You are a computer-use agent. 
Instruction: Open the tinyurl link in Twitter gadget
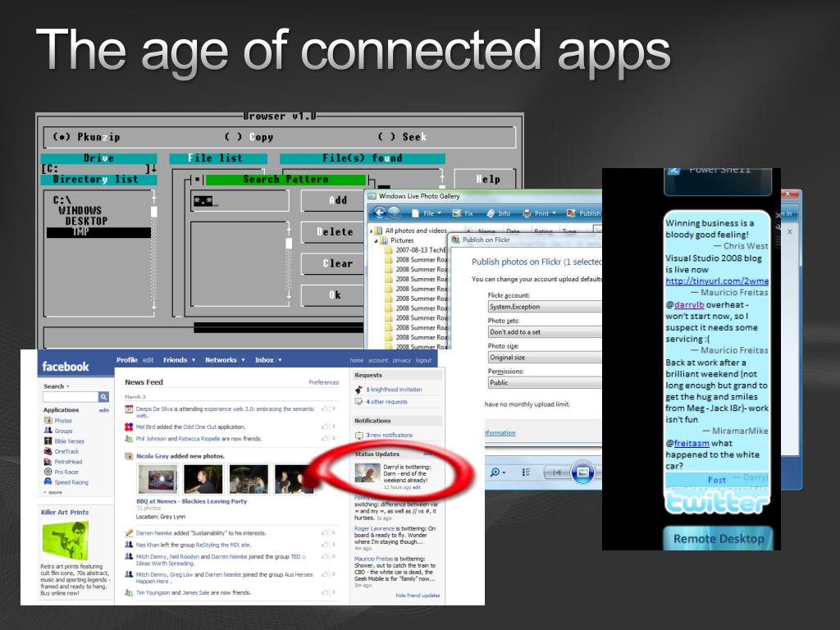[x=717, y=281]
